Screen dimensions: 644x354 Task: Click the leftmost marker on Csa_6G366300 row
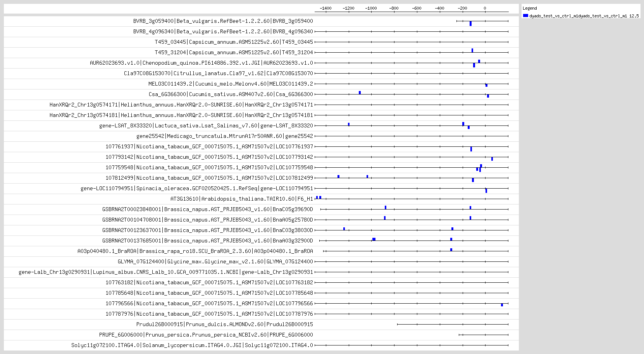[360, 93]
